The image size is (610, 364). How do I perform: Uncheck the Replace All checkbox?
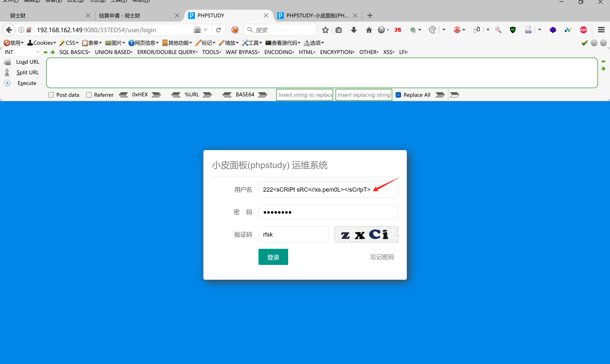[x=398, y=95]
